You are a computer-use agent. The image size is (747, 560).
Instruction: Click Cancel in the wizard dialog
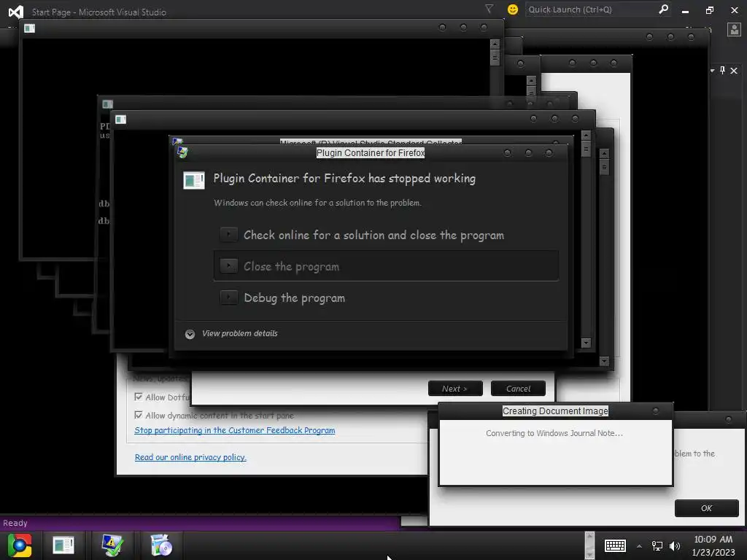click(x=518, y=389)
